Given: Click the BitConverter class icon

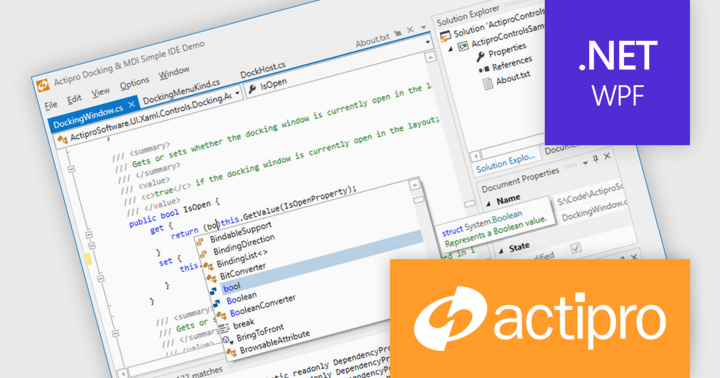Looking at the screenshot, I should (x=211, y=278).
